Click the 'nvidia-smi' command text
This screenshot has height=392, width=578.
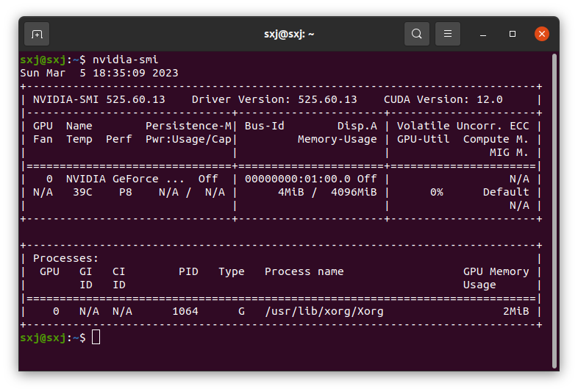coord(125,60)
